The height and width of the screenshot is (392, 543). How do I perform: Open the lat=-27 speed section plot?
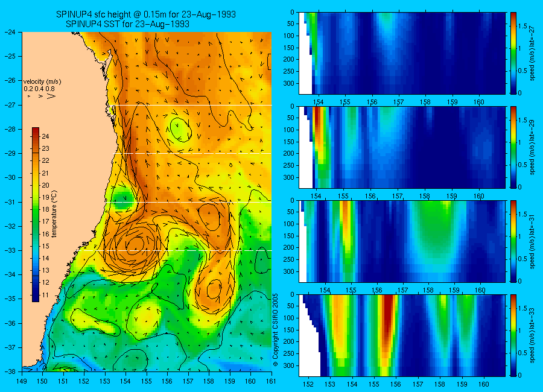coord(402,53)
